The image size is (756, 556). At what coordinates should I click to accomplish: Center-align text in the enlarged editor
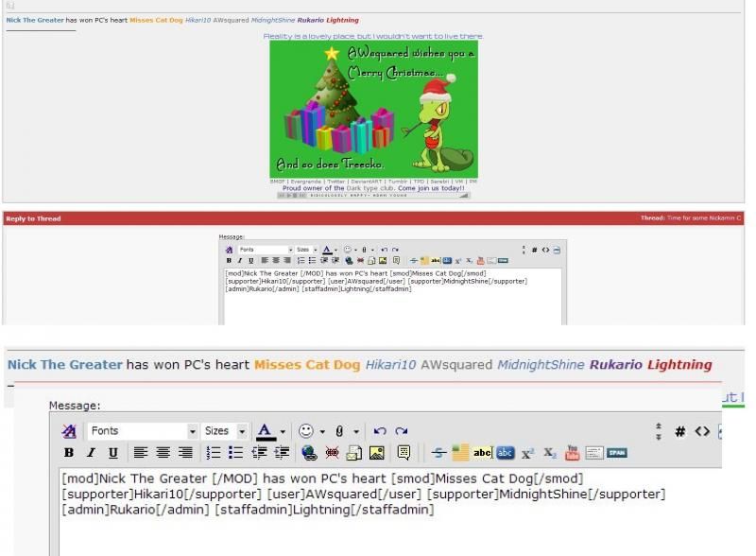click(x=163, y=453)
